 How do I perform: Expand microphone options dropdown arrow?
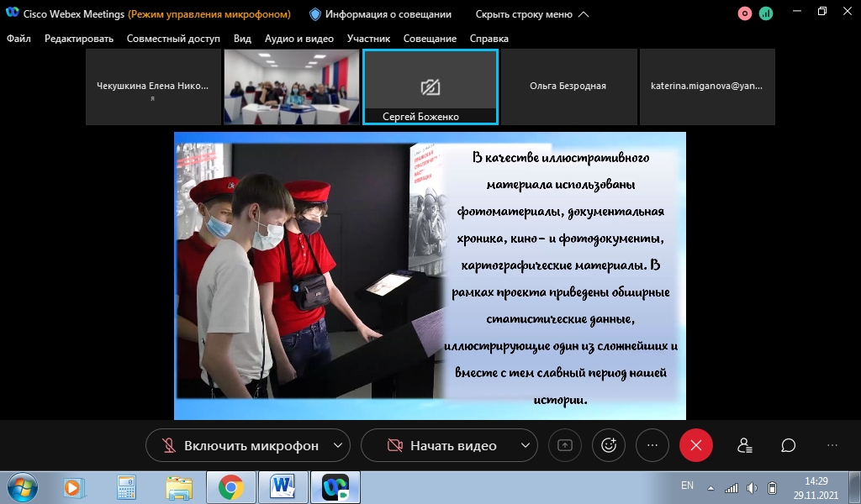click(x=338, y=445)
